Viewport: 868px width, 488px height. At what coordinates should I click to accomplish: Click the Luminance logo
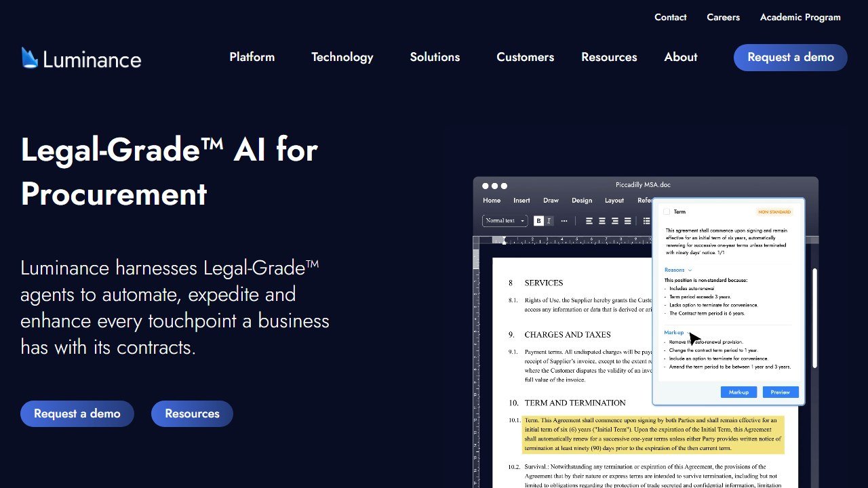[x=81, y=58]
